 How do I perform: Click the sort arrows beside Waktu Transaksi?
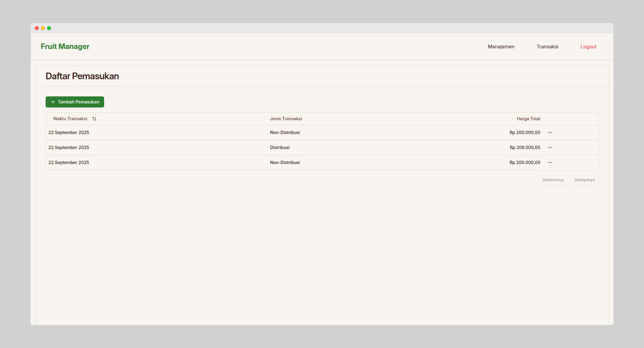(x=94, y=119)
